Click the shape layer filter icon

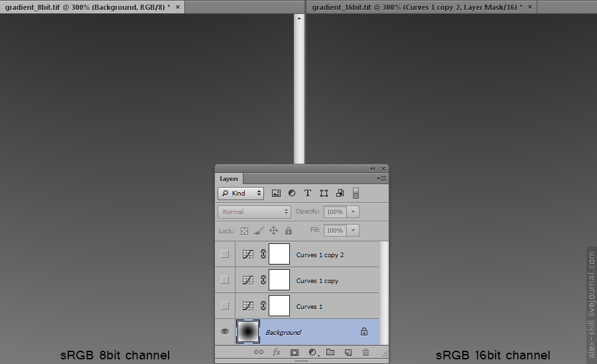pos(324,194)
